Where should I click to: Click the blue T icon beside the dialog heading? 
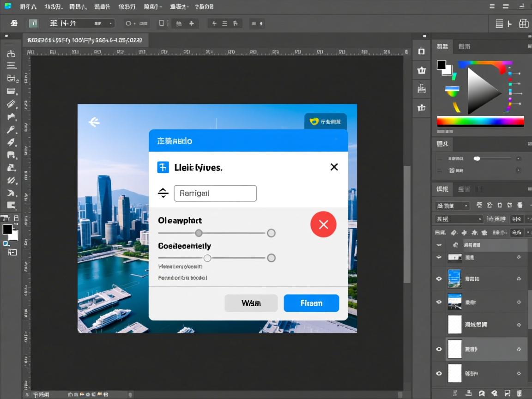tap(163, 167)
